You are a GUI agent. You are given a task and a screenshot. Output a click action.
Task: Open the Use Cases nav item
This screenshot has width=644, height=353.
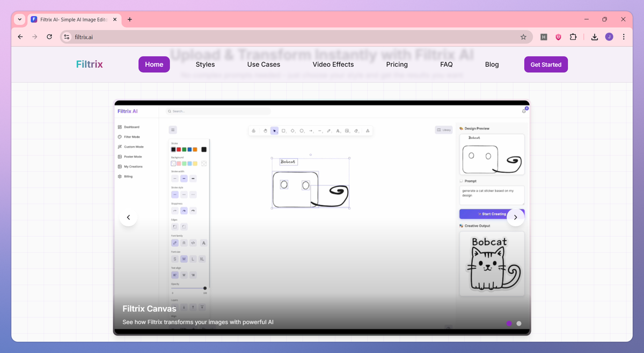click(x=264, y=64)
